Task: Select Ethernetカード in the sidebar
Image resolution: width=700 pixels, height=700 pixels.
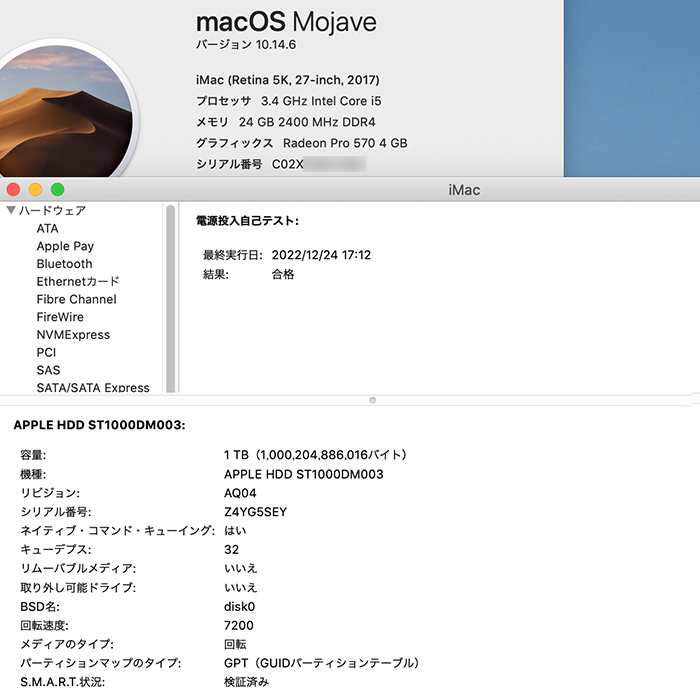Action: pos(78,282)
